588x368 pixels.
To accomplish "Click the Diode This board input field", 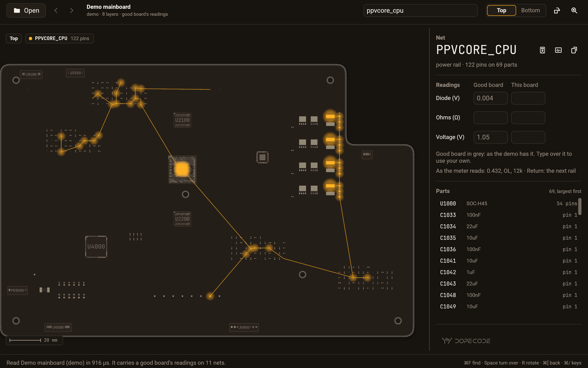I will click(x=528, y=98).
